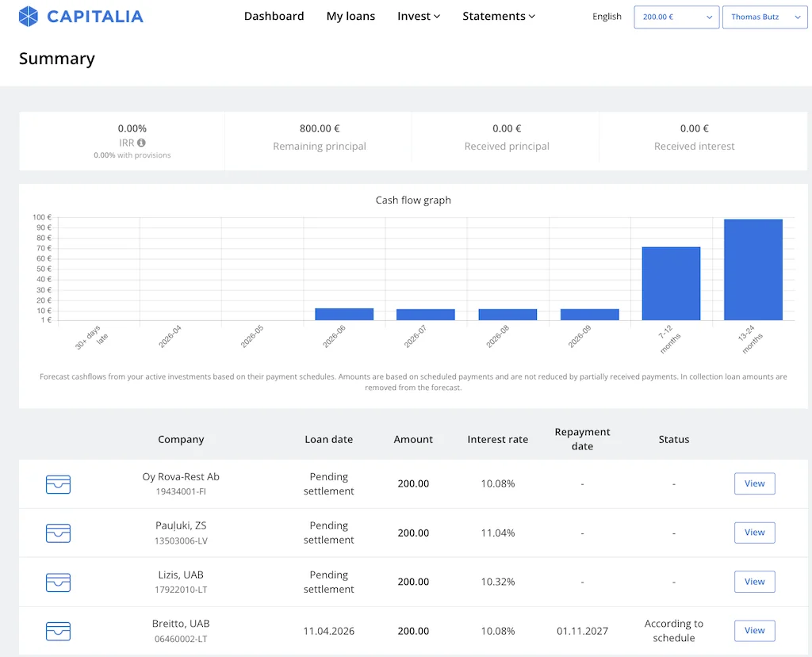812x657 pixels.
Task: View the Pauļuki, ZS loan details
Action: (754, 533)
